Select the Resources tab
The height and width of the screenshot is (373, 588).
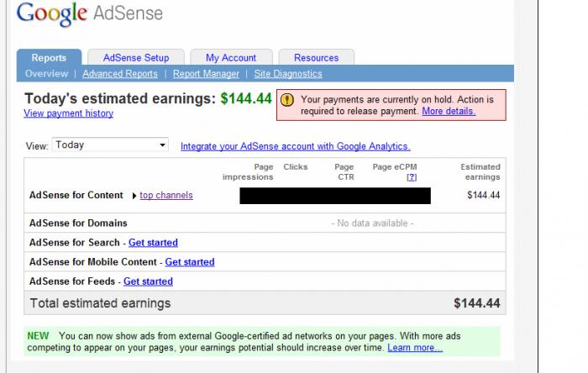click(316, 58)
